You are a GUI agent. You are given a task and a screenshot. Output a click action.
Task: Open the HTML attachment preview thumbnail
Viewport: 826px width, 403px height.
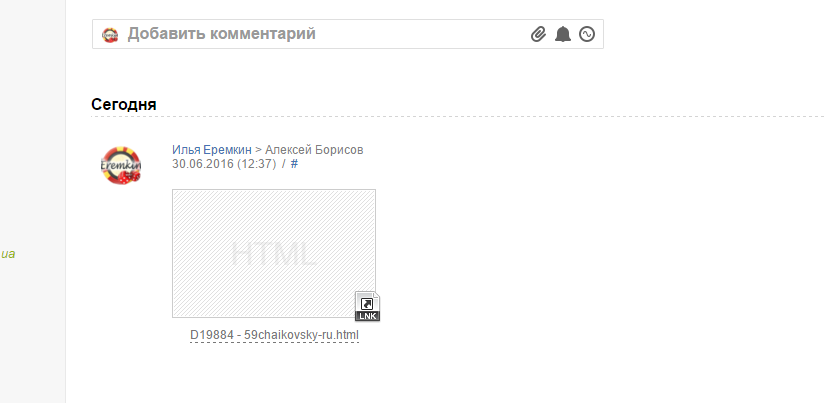point(274,253)
